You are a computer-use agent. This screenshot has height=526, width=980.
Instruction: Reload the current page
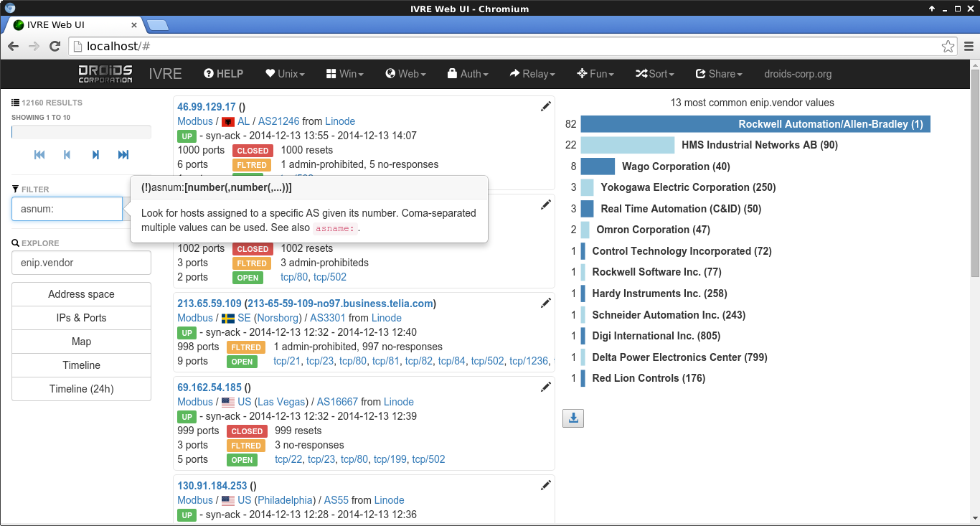55,46
